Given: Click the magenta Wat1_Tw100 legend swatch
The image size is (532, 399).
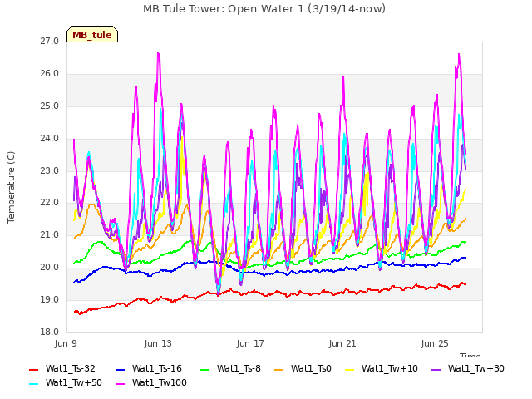Looking at the screenshot, I should click(x=121, y=384).
